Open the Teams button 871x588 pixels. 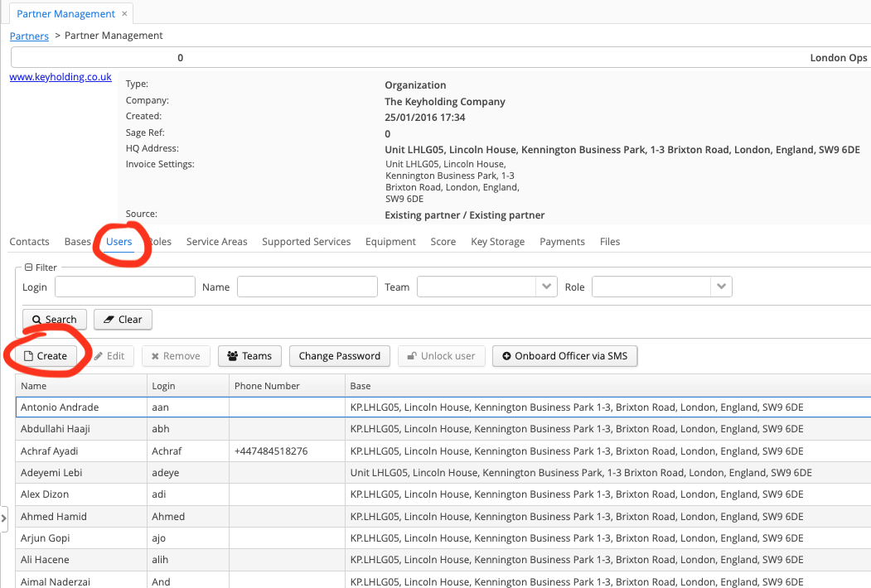tap(249, 356)
